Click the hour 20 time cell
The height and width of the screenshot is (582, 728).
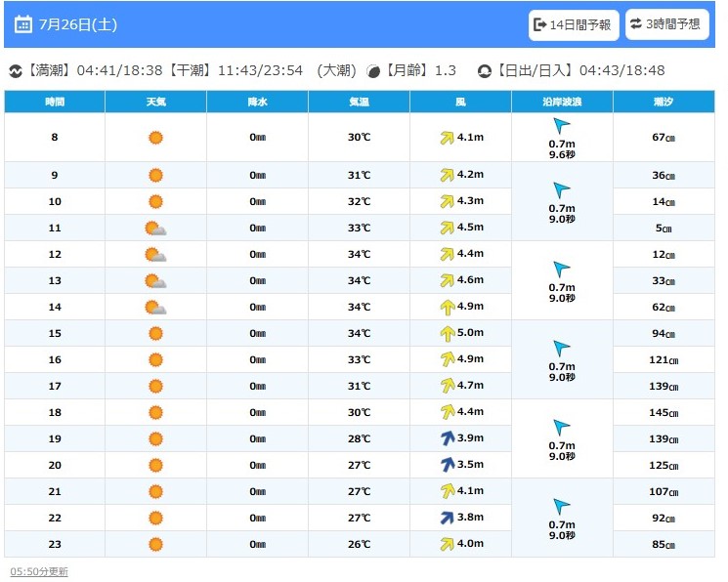tap(55, 465)
